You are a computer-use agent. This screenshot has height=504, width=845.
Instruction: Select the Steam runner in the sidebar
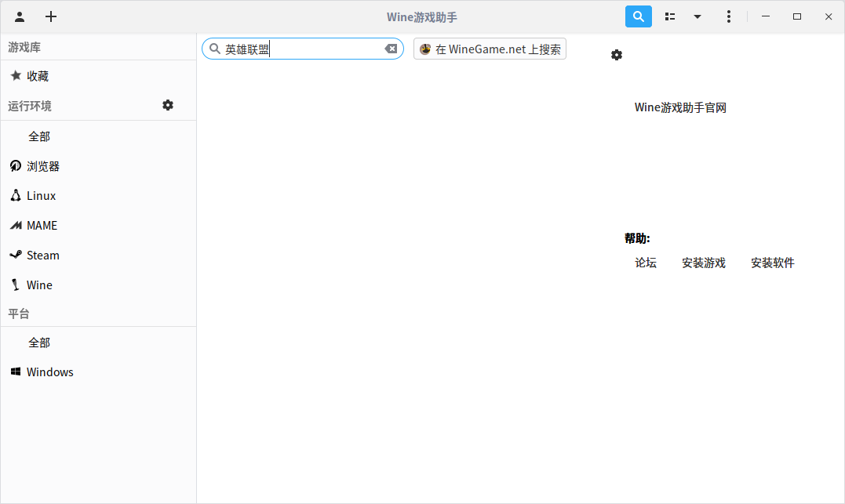(x=98, y=255)
